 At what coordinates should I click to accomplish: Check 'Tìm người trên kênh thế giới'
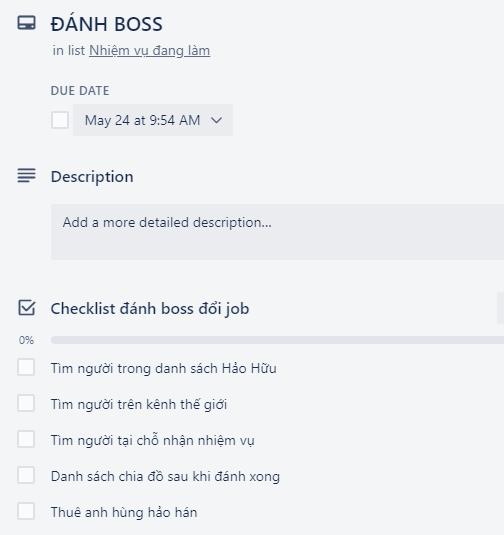[26, 403]
